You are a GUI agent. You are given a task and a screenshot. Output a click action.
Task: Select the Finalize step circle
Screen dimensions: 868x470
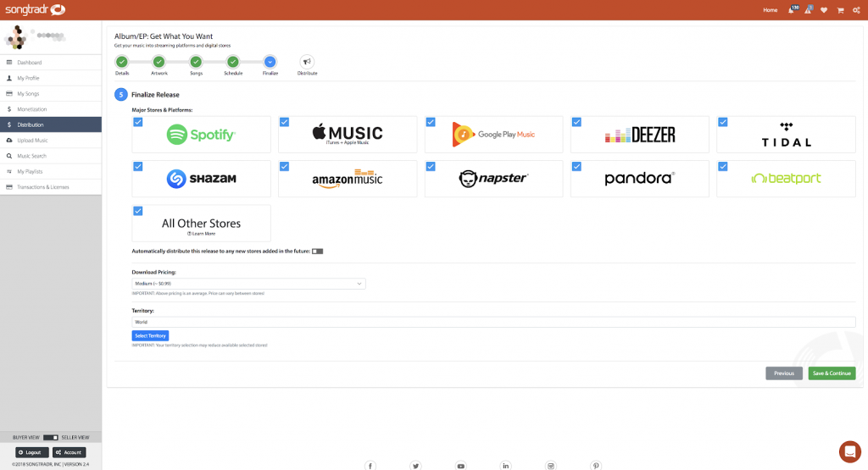click(270, 62)
